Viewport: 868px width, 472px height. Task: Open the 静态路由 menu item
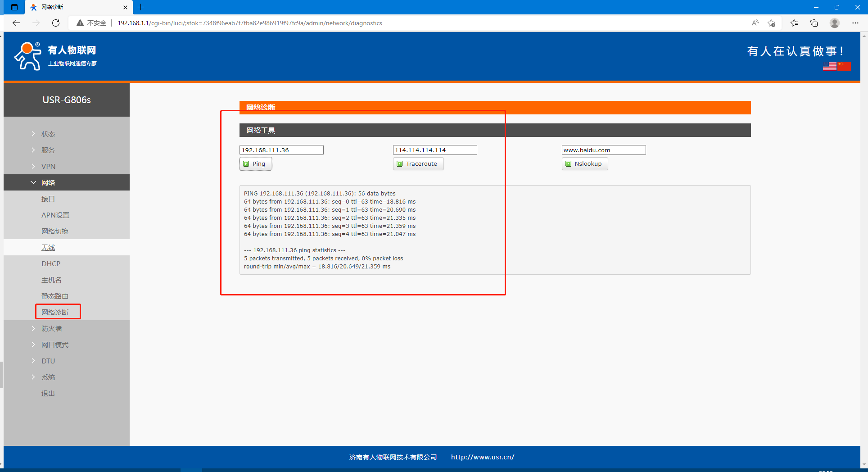tap(55, 296)
